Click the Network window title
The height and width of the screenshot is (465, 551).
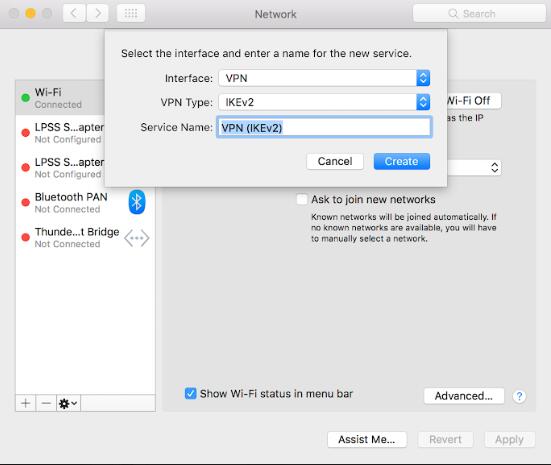[x=276, y=14]
